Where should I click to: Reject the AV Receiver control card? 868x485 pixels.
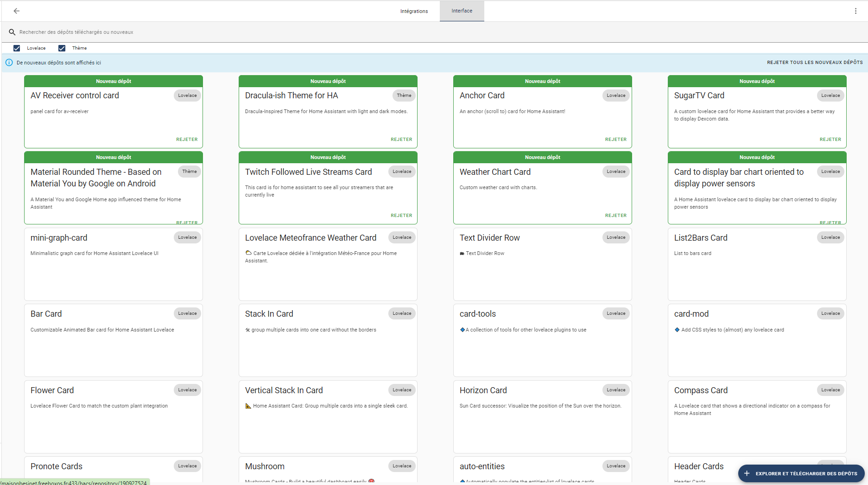pyautogui.click(x=187, y=139)
